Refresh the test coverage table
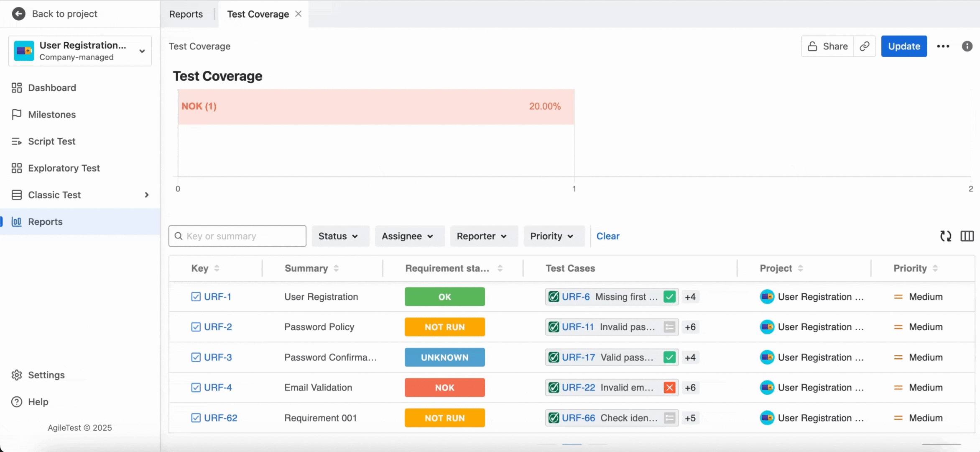 (x=945, y=236)
